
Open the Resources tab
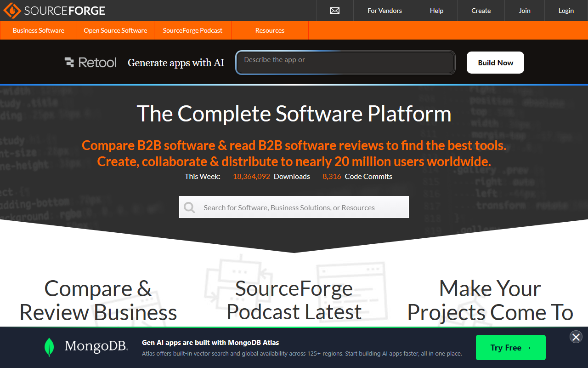click(x=270, y=30)
